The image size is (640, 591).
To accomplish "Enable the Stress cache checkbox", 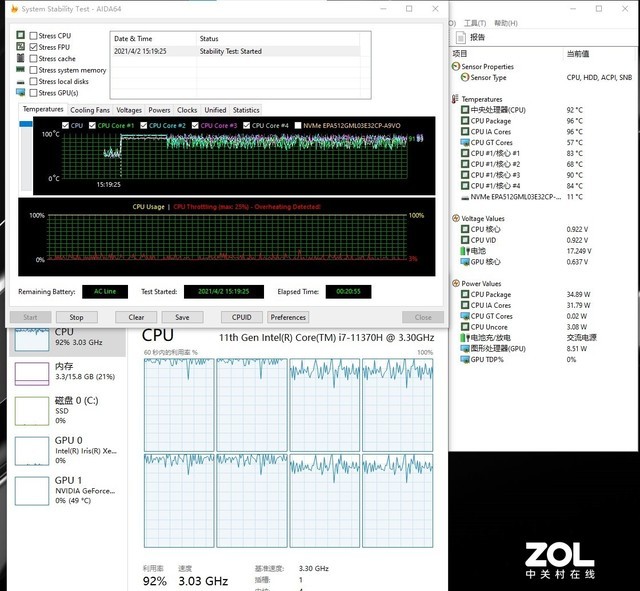I will click(x=33, y=58).
